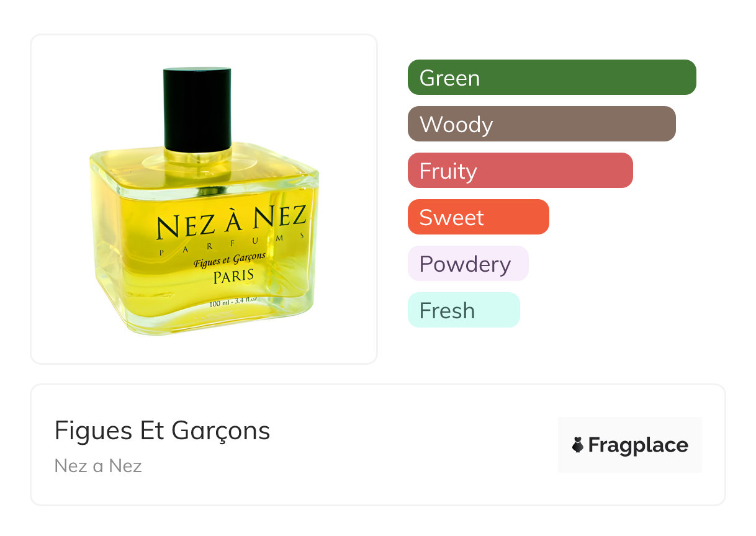The image size is (756, 536).
Task: Click the PARFUMS spaced text on bottle
Action: [231, 244]
